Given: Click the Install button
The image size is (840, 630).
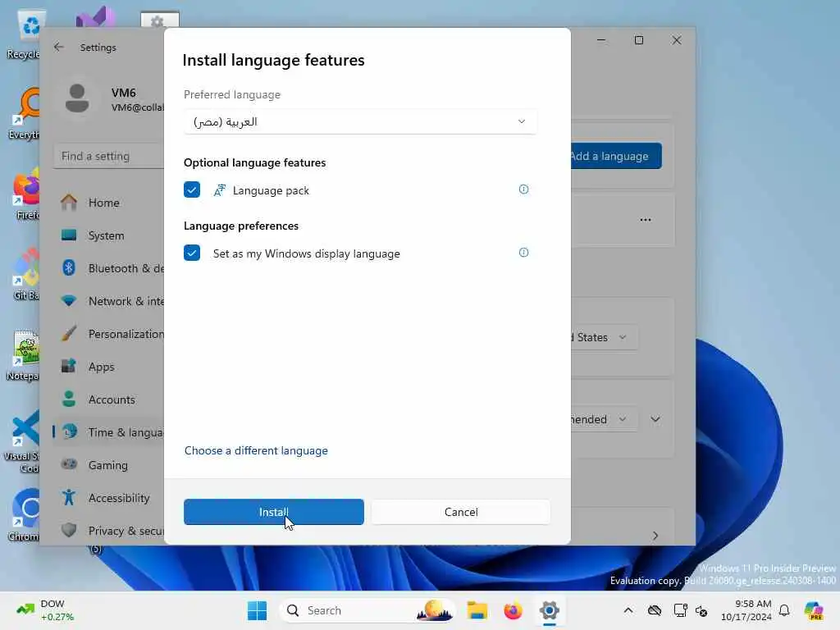Looking at the screenshot, I should [x=274, y=512].
